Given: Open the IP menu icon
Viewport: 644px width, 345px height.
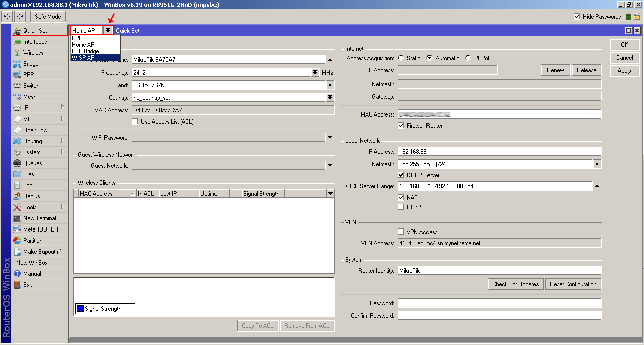Looking at the screenshot, I should point(17,108).
